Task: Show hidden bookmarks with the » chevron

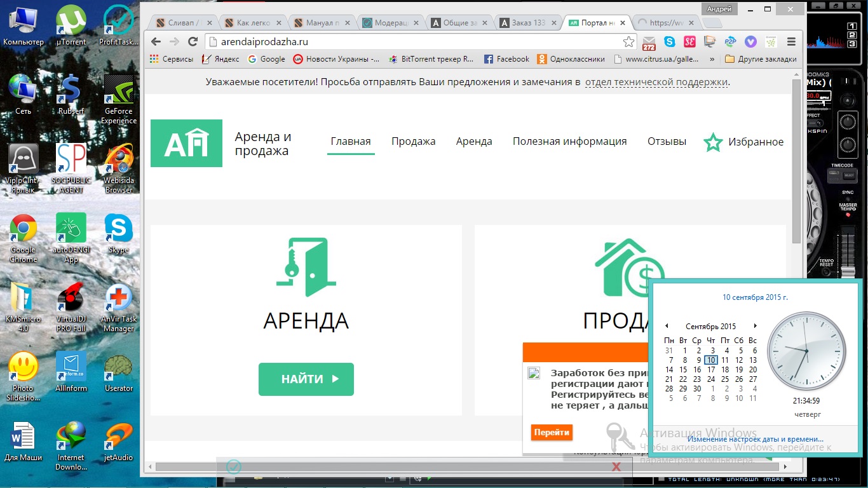Action: pyautogui.click(x=711, y=59)
